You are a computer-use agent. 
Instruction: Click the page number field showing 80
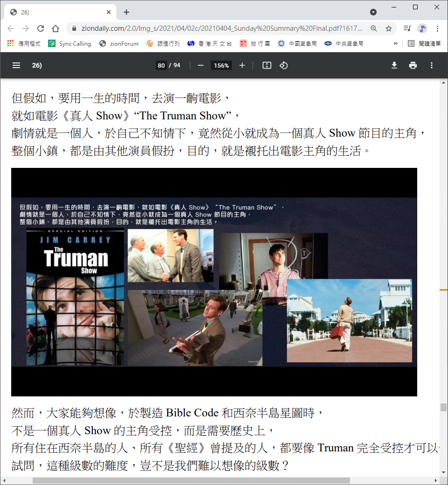click(161, 65)
